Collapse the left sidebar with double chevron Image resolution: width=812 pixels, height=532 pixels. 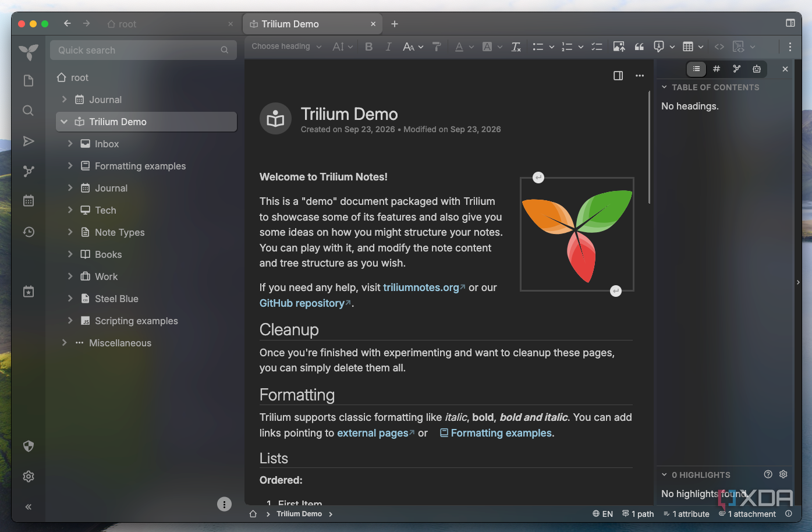[28, 507]
